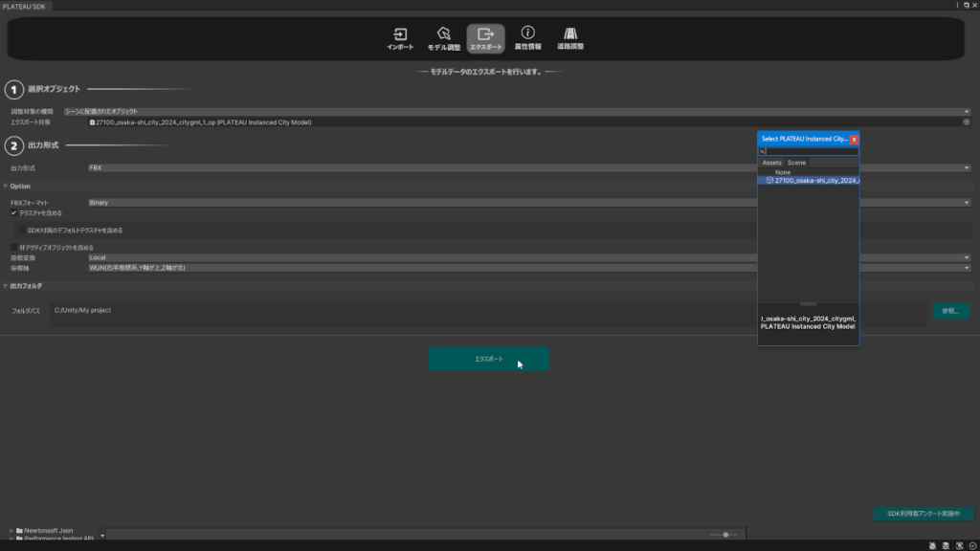Image resolution: width=980 pixels, height=551 pixels.
Task: Enable SDK付属のデフォルトテクスチャを含める checkbox
Action: 22,231
